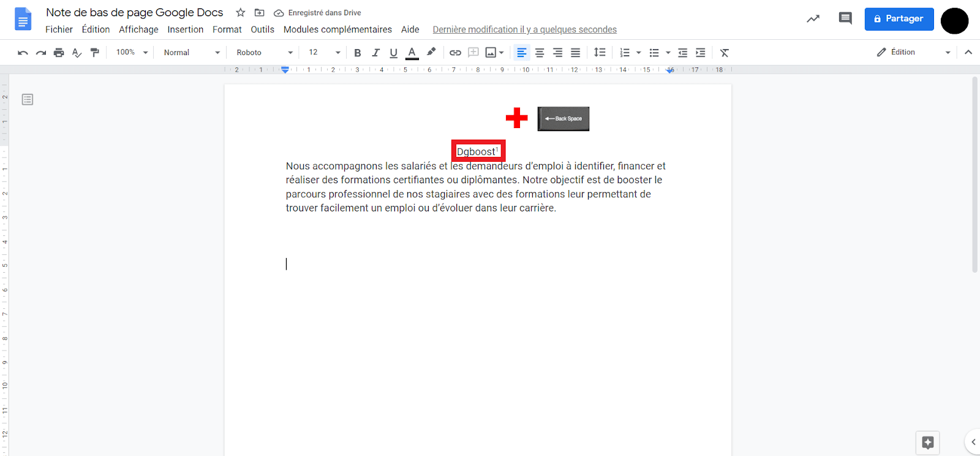Add a comment with plus box icon
Image resolution: width=980 pixels, height=456 pixels.
tap(473, 52)
